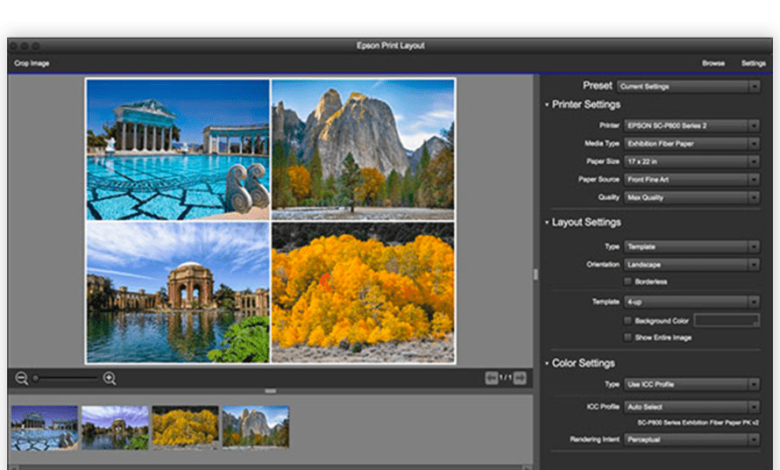780x470 pixels.
Task: Click the settings panel splitter handle
Action: coord(536,275)
